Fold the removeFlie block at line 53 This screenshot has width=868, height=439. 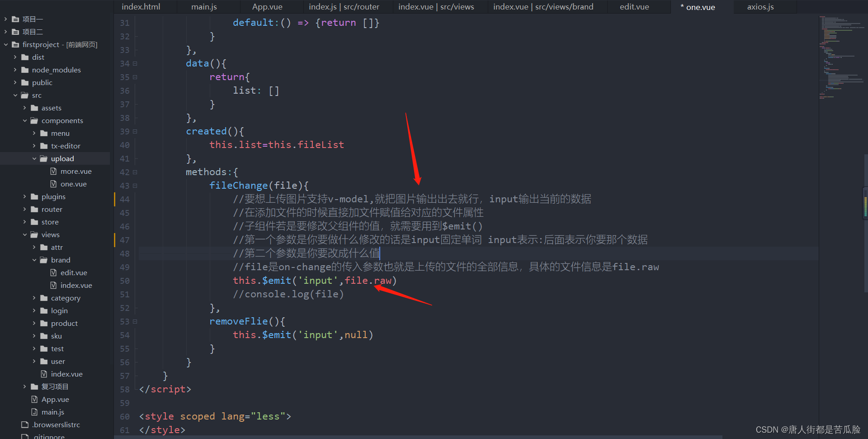tap(135, 322)
